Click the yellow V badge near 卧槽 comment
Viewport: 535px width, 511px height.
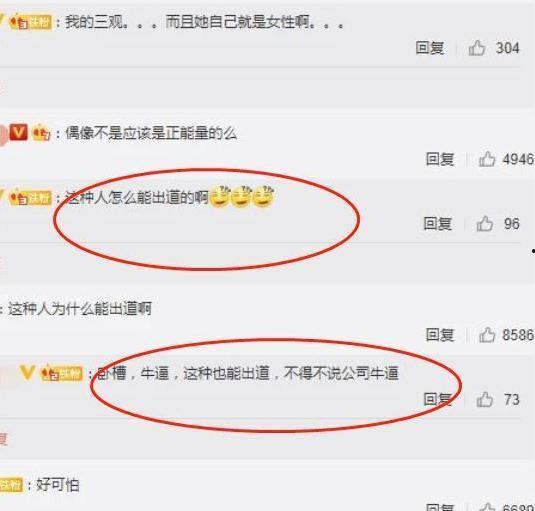(27, 373)
